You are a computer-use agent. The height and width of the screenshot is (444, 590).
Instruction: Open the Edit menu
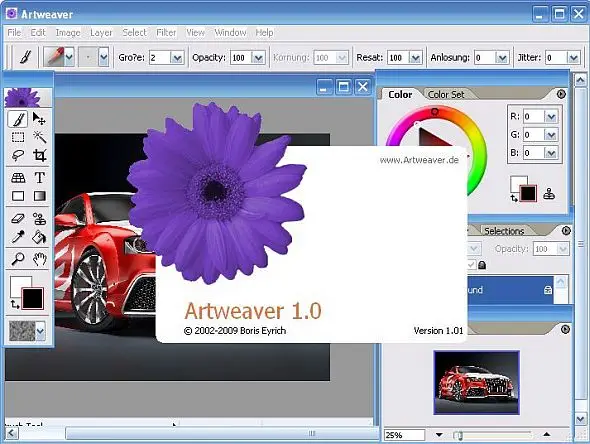(38, 33)
